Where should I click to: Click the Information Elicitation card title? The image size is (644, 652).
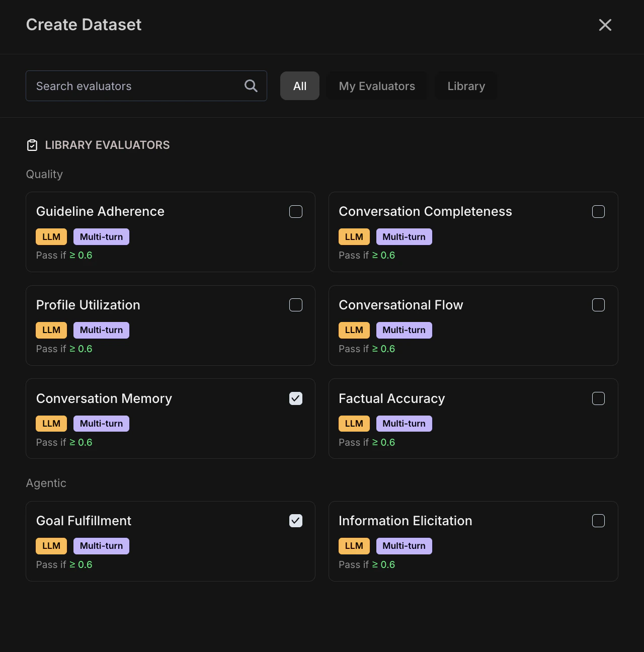click(x=405, y=521)
